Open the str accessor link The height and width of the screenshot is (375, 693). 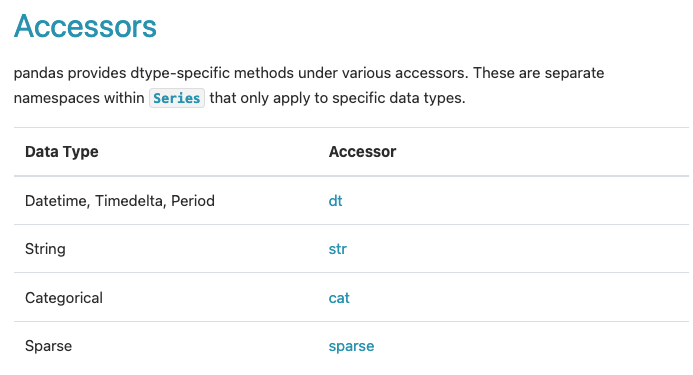338,249
